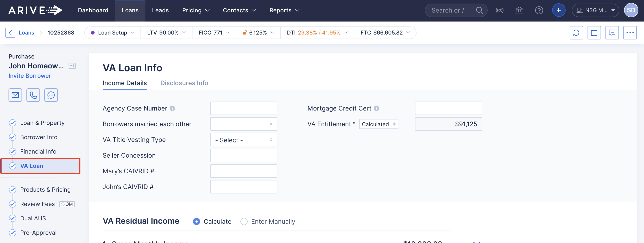Viewport: 644px width, 243px height.
Task: Open the Leads menu item
Action: coord(160,10)
